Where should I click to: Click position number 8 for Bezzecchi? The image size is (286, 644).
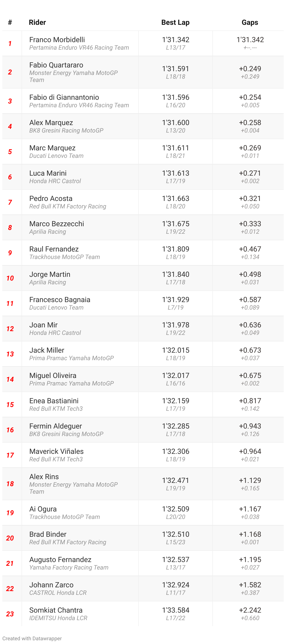[10, 228]
